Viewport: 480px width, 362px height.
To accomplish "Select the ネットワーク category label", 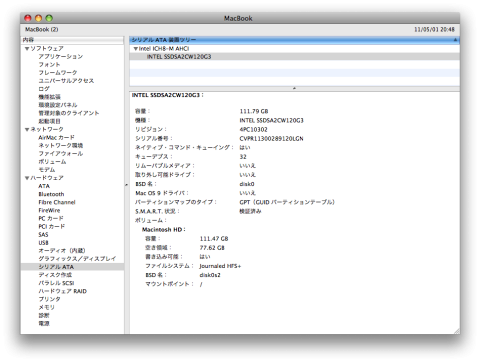I will click(x=47, y=129).
